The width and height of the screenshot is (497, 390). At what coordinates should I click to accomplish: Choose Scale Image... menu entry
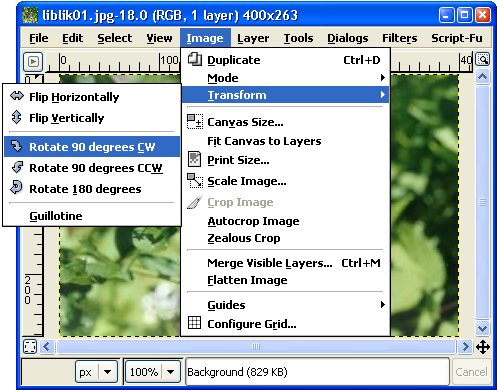tap(285, 181)
